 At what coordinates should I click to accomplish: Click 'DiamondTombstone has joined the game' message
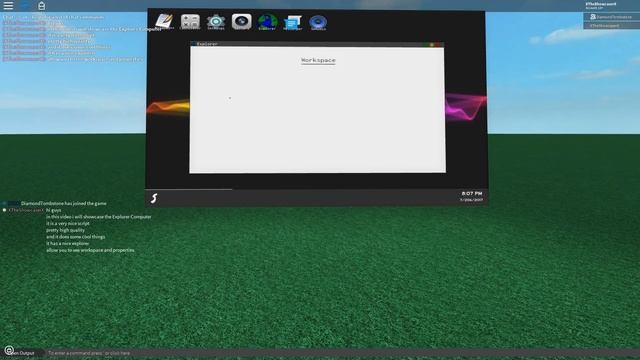(x=64, y=203)
